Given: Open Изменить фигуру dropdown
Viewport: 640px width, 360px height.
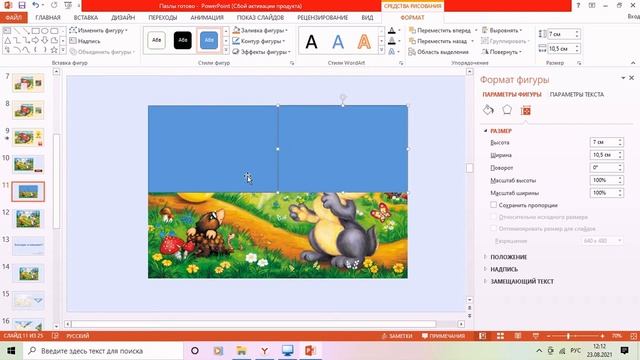Looking at the screenshot, I should [98, 30].
